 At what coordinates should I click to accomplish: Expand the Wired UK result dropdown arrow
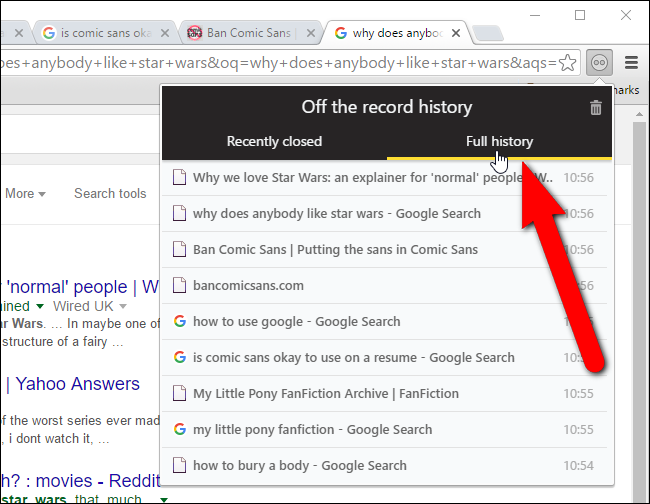tap(123, 307)
